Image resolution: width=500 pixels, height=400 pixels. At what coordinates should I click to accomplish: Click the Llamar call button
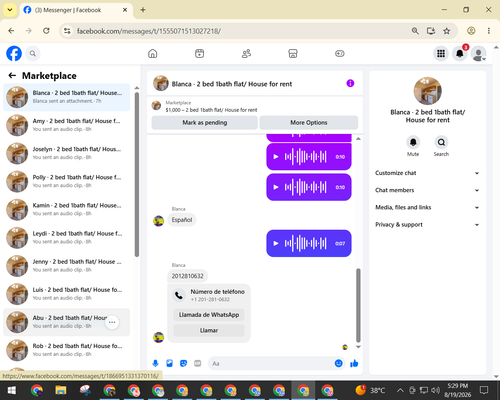[209, 330]
